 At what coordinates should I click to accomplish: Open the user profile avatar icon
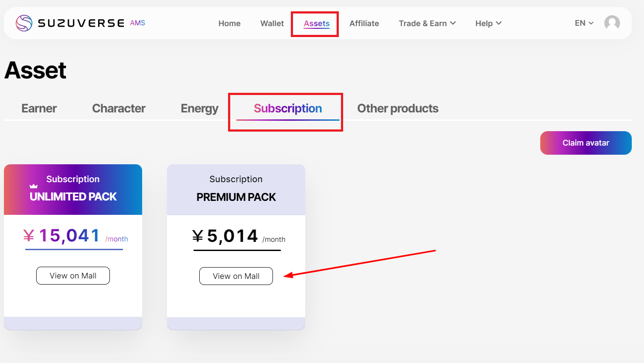tap(612, 23)
